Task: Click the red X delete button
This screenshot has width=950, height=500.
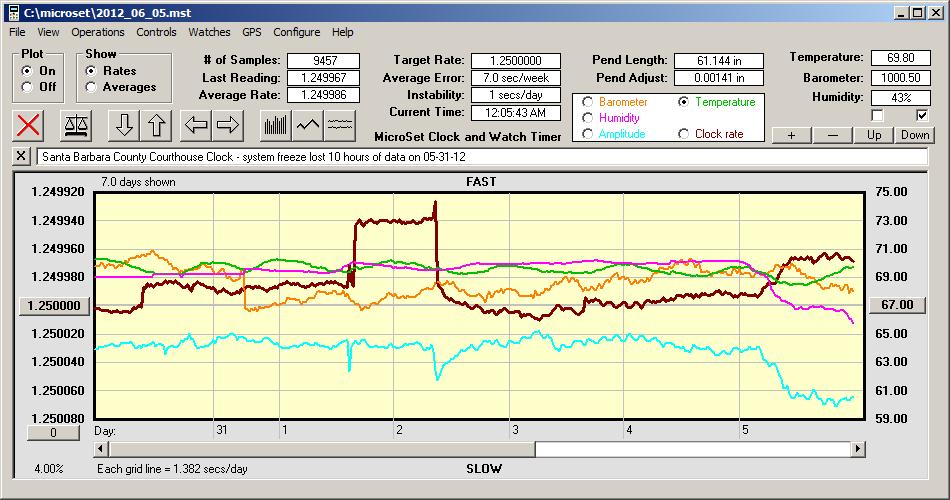Action: 28,125
